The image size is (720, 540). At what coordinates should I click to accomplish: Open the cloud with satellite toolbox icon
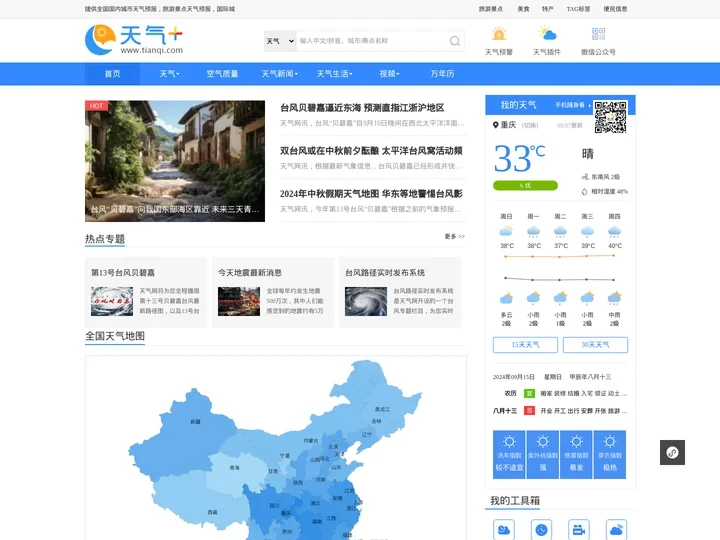coord(616,530)
